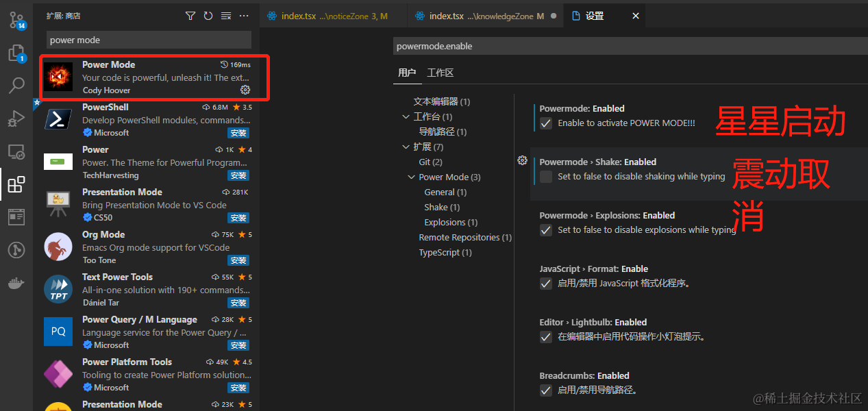Select 用户 settings scope tab
Screen dimensions: 868x411
tap(407, 73)
